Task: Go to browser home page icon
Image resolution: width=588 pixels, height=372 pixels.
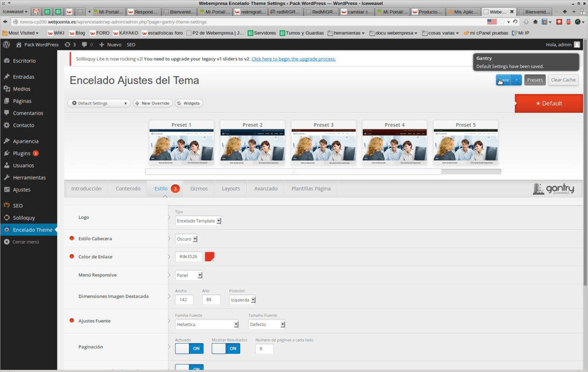Action: [x=535, y=22]
